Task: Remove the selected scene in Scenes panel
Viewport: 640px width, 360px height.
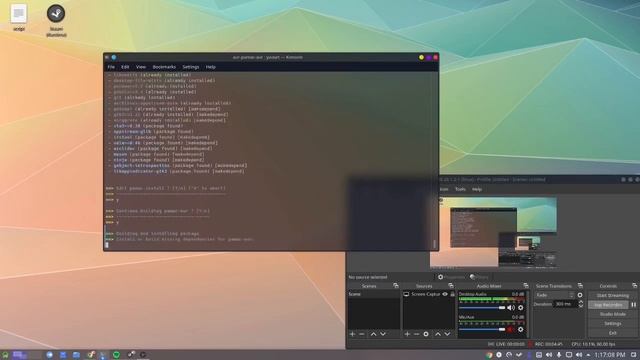Action: tap(362, 334)
